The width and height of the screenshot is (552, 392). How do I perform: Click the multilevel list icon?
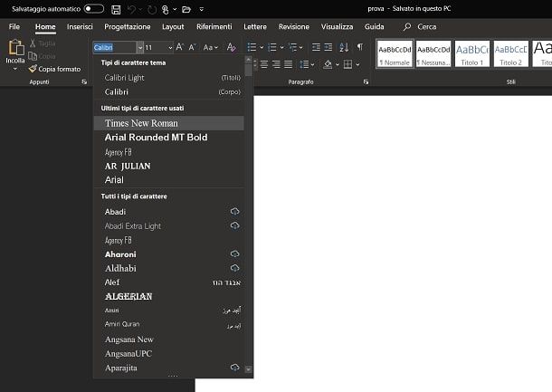pyautogui.click(x=292, y=47)
